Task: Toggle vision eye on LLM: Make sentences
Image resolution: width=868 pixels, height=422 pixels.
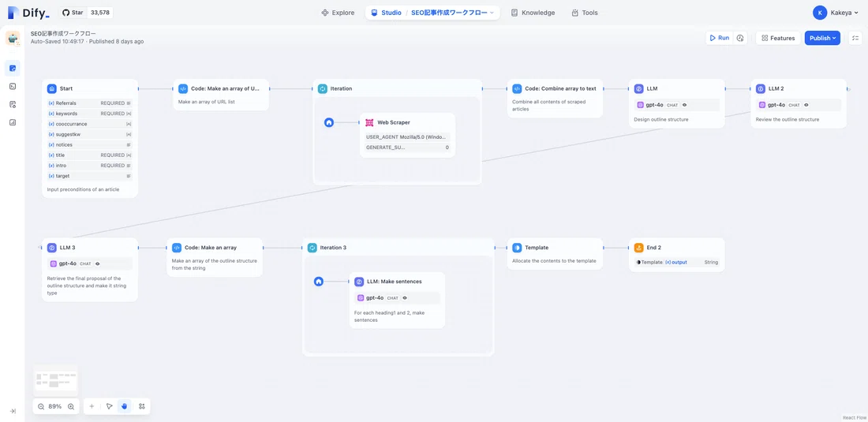Action: pyautogui.click(x=405, y=297)
